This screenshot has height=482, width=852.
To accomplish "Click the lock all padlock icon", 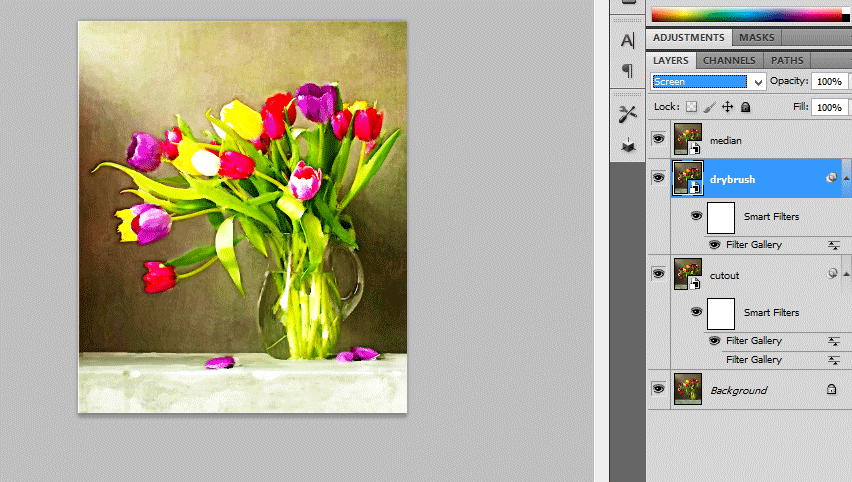I will pos(746,107).
